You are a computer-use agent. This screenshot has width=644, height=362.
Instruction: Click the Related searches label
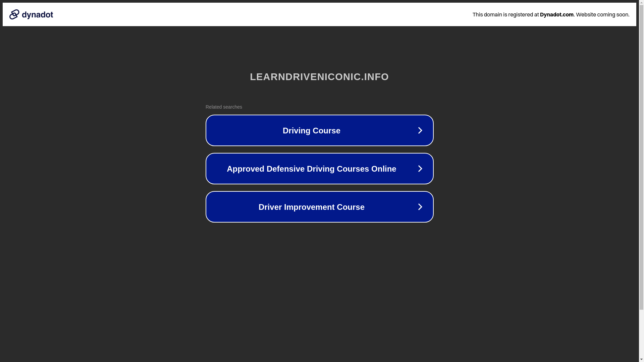[224, 107]
